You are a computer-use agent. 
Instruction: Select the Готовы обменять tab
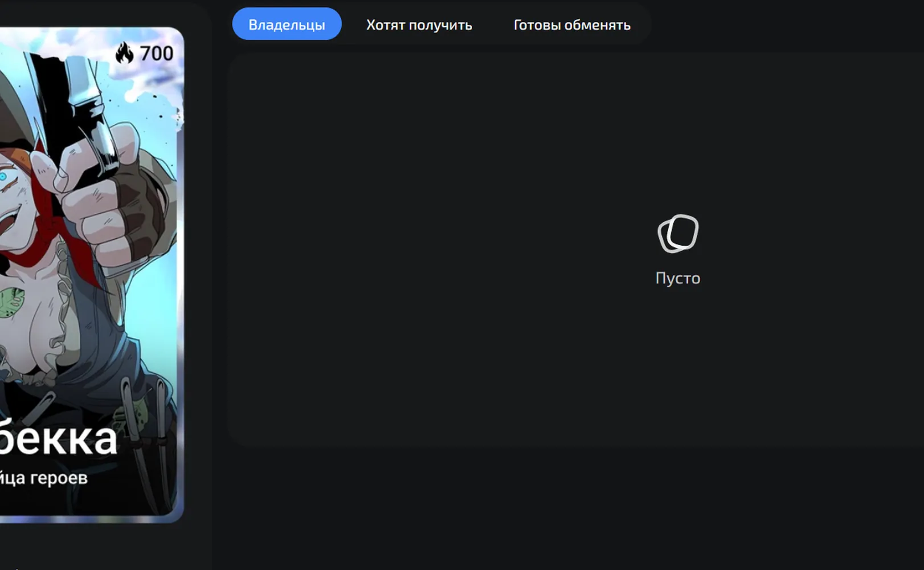click(572, 25)
